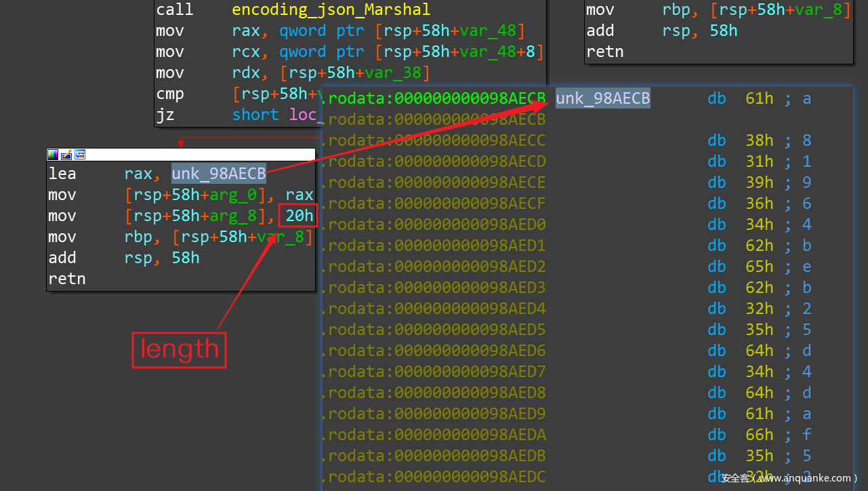Viewport: 868px width, 491px height.
Task: Select the 31h byte value
Action: click(x=760, y=161)
